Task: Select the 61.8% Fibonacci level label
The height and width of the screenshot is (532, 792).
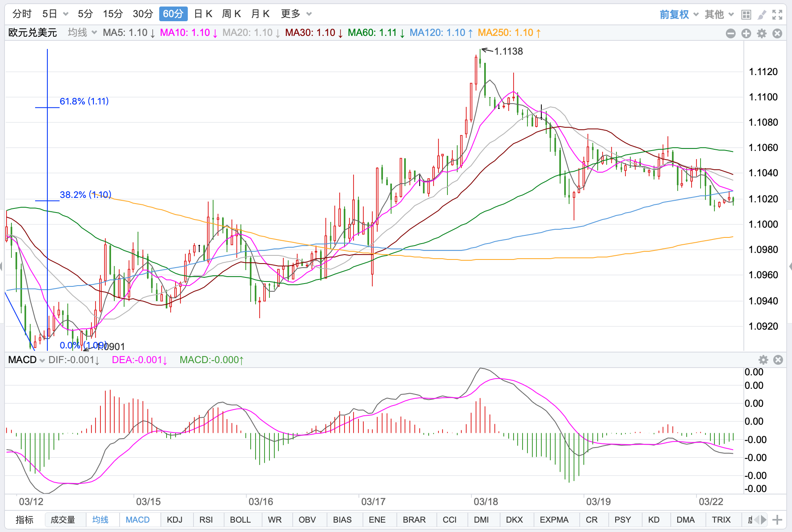Action: coord(84,101)
